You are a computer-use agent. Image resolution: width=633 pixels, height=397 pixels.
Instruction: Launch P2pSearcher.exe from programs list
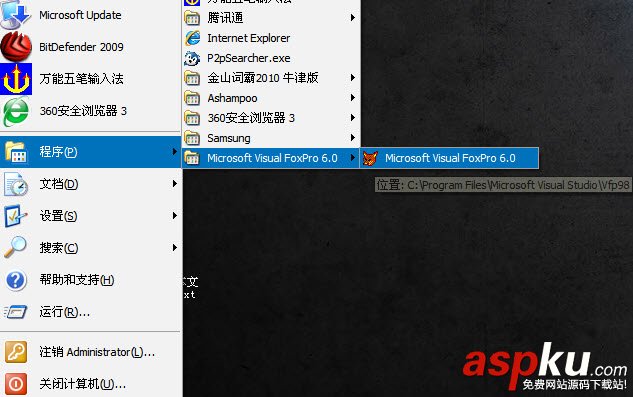271,58
